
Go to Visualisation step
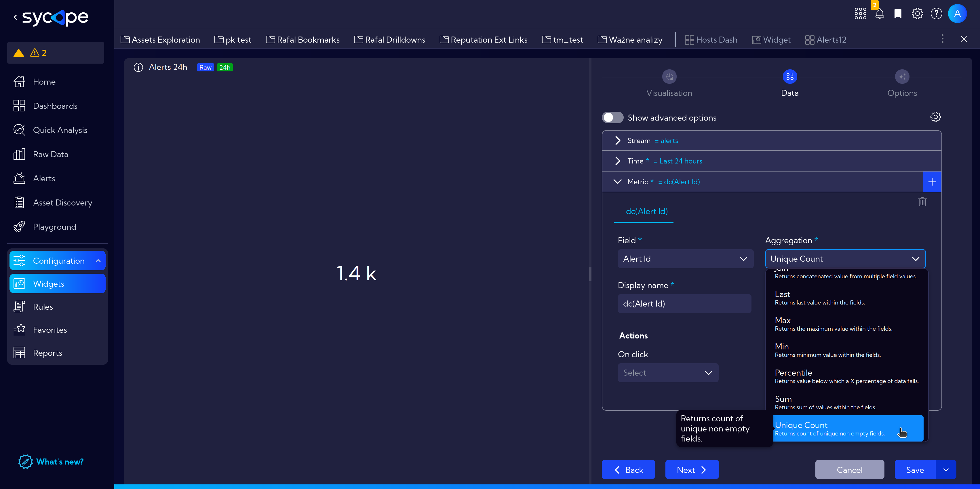pos(669,84)
